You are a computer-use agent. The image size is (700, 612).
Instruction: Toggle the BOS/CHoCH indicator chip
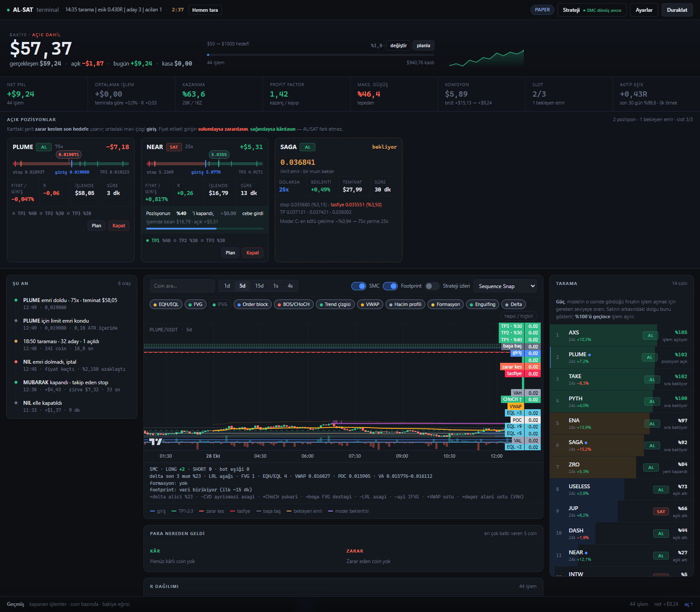294,304
